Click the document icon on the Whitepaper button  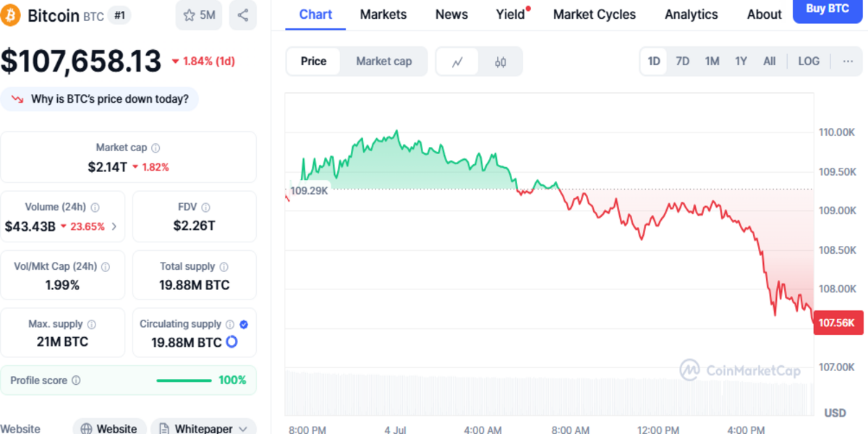click(x=164, y=429)
